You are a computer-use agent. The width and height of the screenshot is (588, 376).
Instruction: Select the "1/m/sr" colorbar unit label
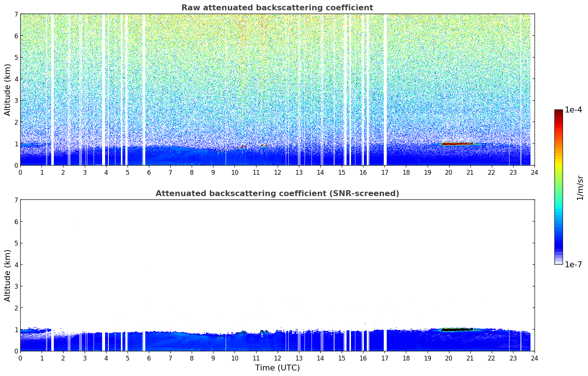pos(580,187)
